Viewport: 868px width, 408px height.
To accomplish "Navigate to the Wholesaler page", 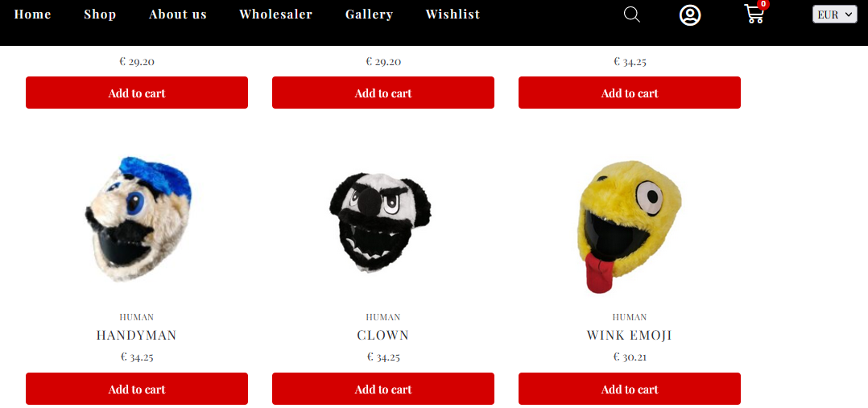I will click(275, 14).
